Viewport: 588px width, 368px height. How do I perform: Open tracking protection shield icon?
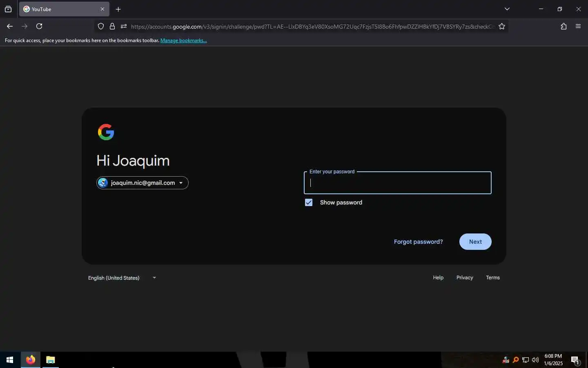(101, 26)
